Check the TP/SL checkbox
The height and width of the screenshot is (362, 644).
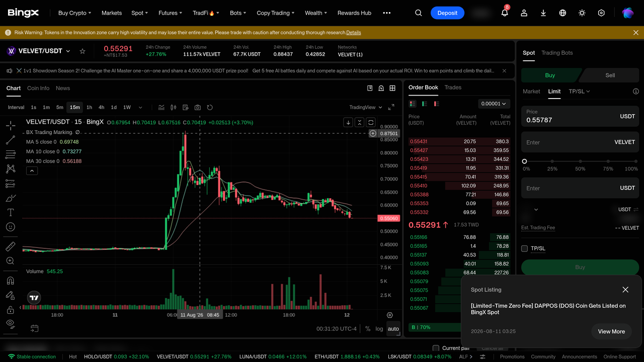(x=524, y=248)
